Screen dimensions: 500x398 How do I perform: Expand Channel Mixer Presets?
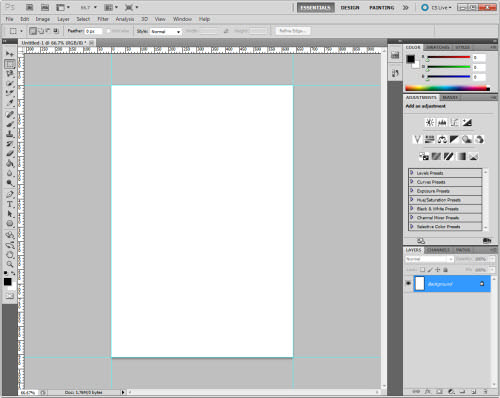[412, 217]
